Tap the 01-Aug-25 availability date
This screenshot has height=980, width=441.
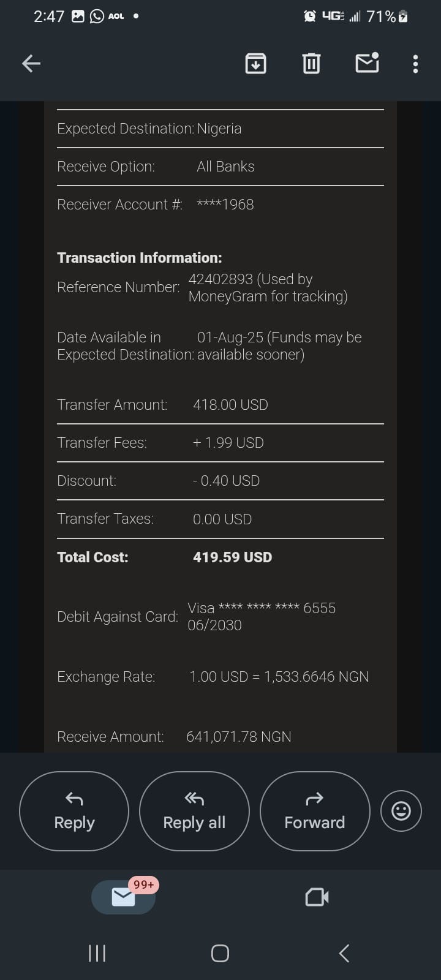(230, 337)
